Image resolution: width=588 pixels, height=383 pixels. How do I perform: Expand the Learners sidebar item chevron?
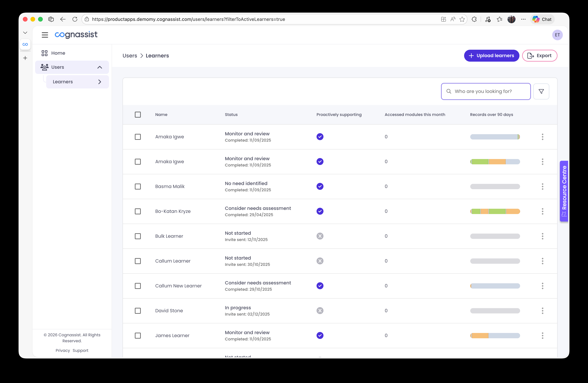[x=100, y=82]
